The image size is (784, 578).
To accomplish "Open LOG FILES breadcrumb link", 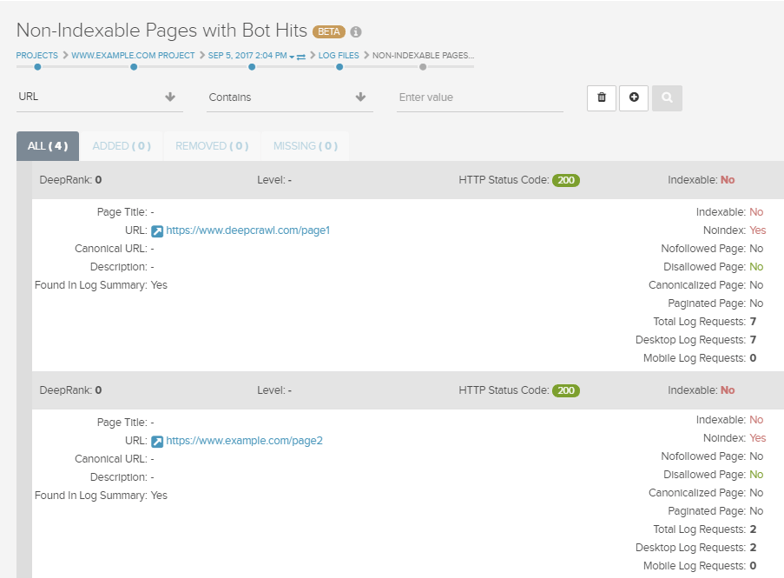I will tap(338, 56).
